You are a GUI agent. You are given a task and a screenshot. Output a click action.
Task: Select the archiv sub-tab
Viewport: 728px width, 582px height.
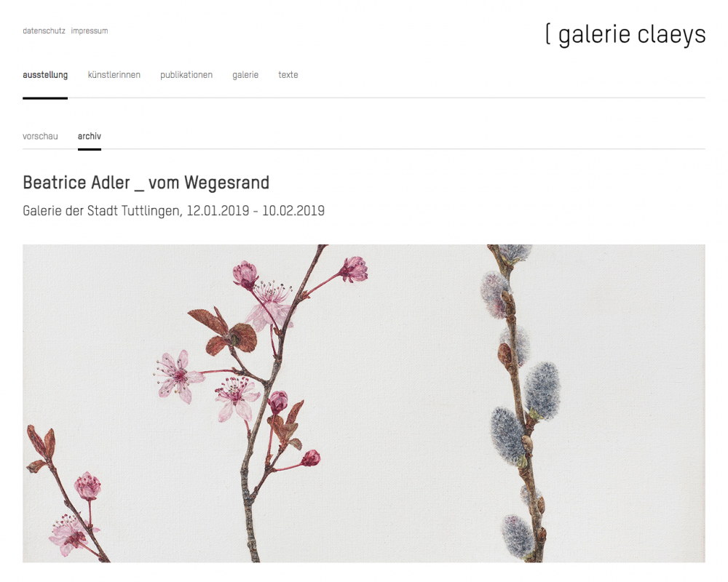tap(89, 136)
